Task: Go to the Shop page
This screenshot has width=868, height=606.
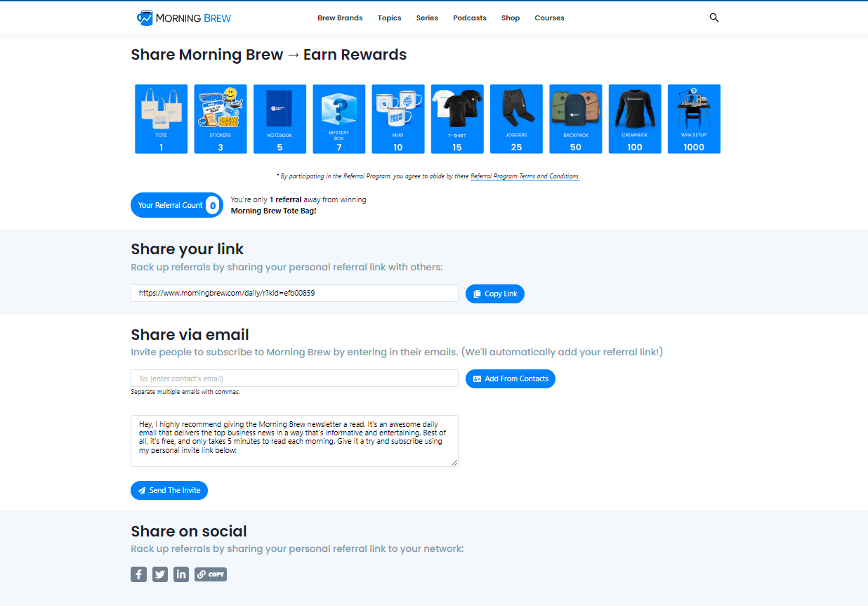Action: (x=511, y=18)
